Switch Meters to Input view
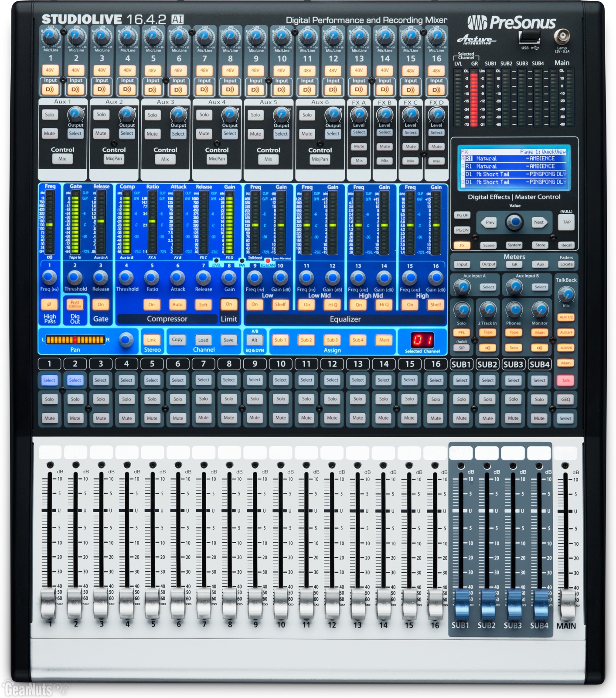Viewport: 616px width, 698px height. [x=462, y=264]
